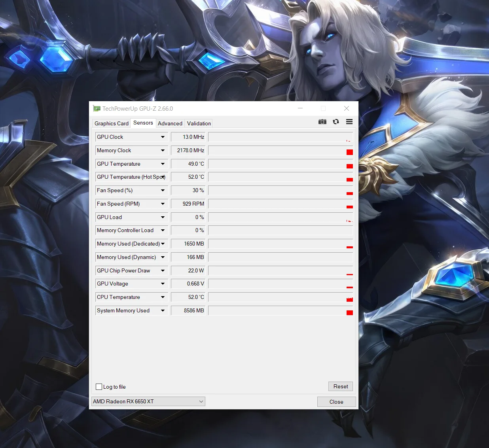Click the GPU Temperature history graph

281,164
